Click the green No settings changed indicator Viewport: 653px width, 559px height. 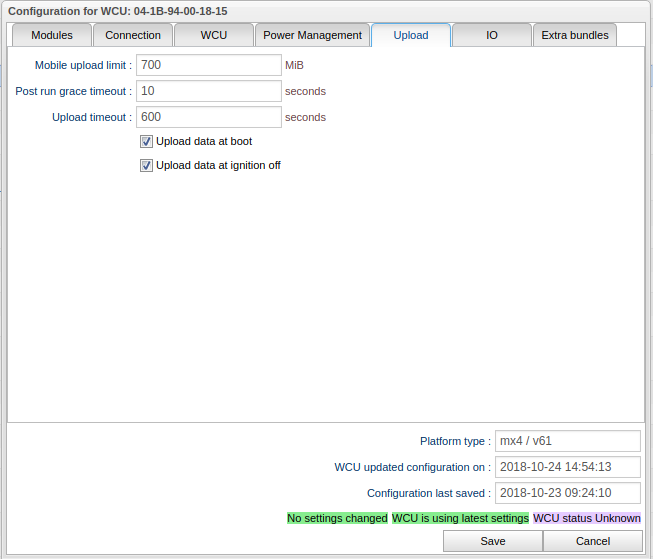coord(337,518)
